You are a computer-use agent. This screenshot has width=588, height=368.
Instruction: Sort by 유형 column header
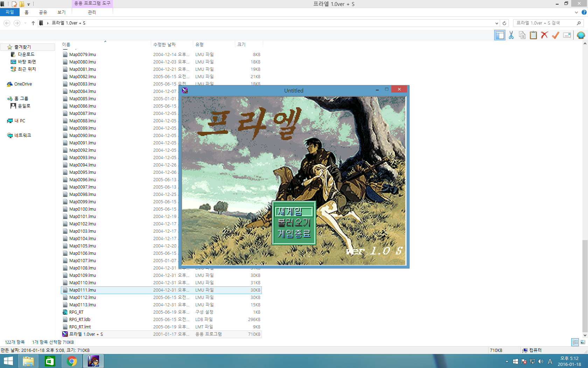pos(214,45)
